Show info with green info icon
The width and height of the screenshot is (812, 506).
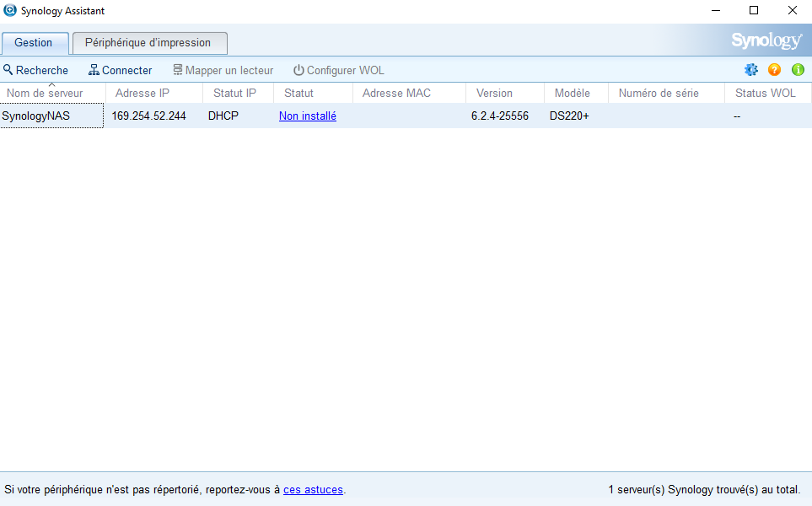[798, 69]
